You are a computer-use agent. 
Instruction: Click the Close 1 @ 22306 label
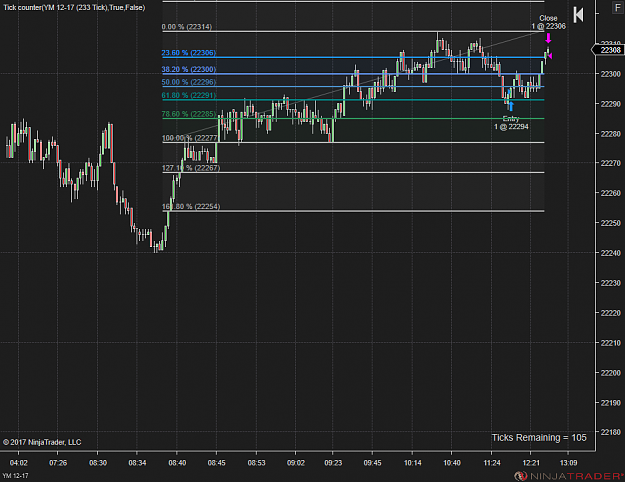pyautogui.click(x=548, y=22)
